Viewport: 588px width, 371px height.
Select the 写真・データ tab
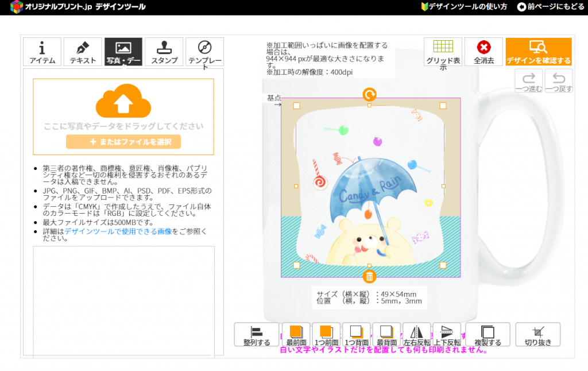pos(123,52)
